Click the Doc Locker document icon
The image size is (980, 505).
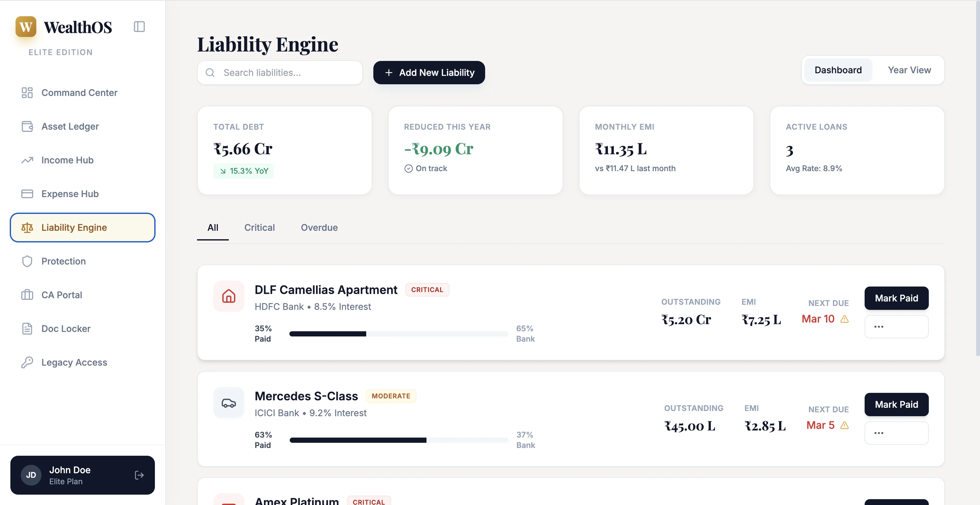pos(27,328)
